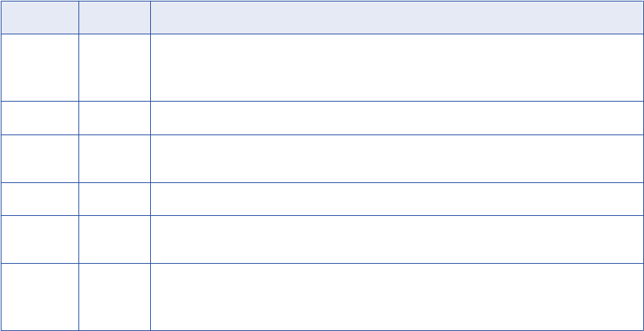The height and width of the screenshot is (331, 644).
Task: Select first-column cell in first body row
Action: pyautogui.click(x=39, y=67)
